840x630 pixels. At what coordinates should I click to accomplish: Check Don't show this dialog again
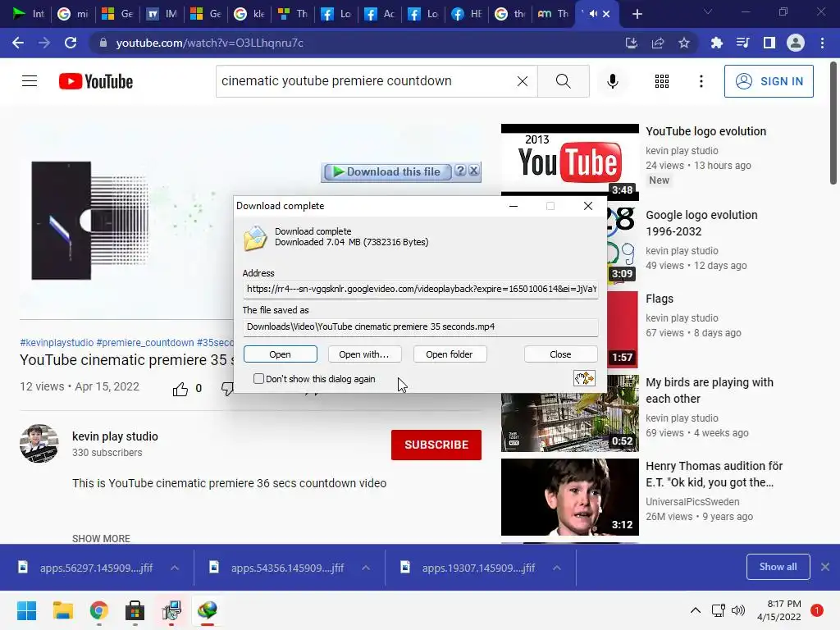pos(258,379)
